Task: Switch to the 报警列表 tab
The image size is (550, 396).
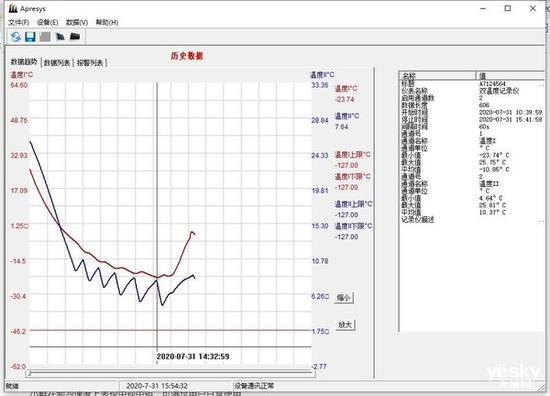Action: coord(90,63)
